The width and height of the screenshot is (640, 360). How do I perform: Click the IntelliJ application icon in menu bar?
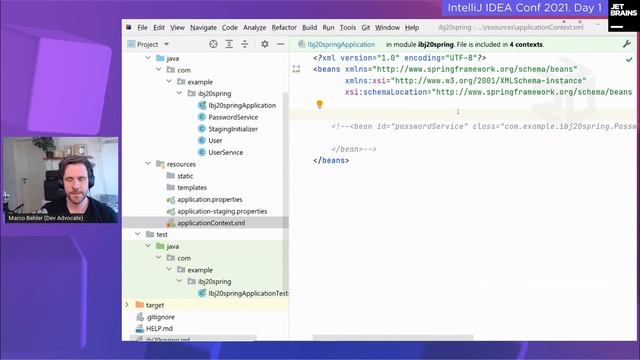[129, 27]
